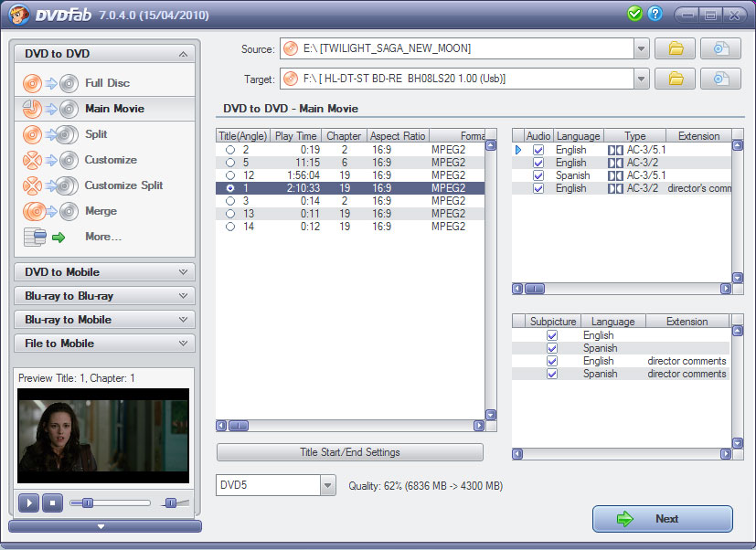Open More... copy modes

coord(103,237)
